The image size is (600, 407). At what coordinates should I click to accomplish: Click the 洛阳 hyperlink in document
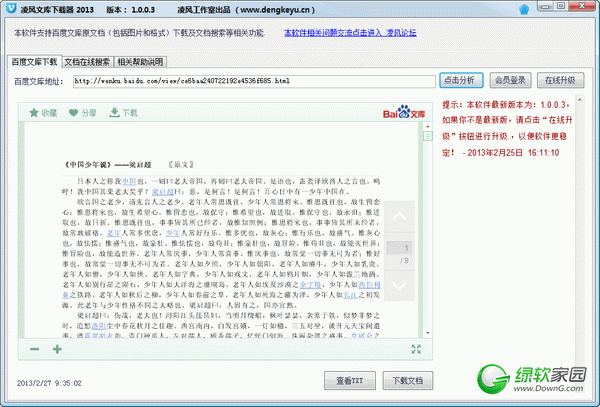click(98, 326)
